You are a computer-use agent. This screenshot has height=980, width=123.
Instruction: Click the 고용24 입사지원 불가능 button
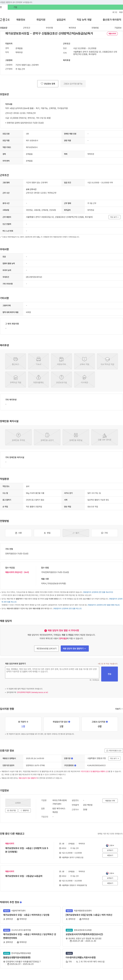(73, 84)
